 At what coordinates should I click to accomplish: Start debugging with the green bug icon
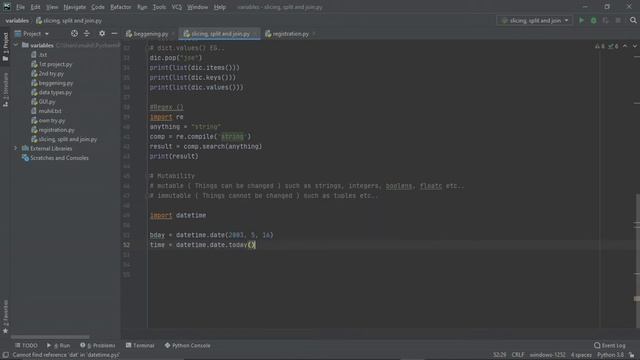pyautogui.click(x=593, y=20)
